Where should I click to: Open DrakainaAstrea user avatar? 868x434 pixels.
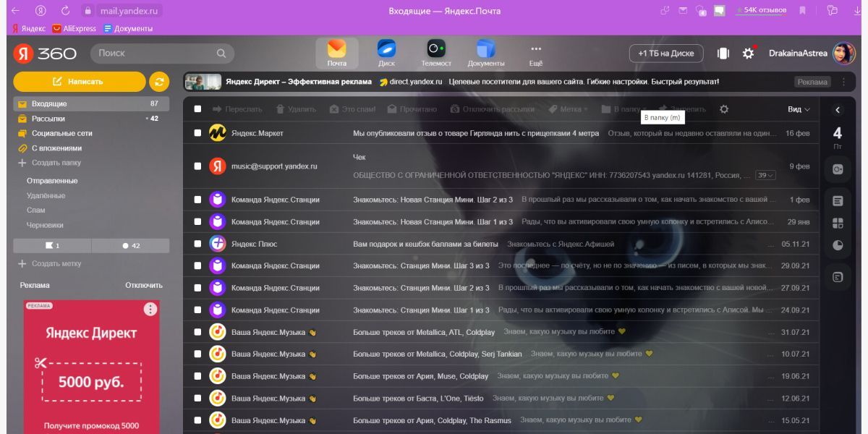[843, 53]
